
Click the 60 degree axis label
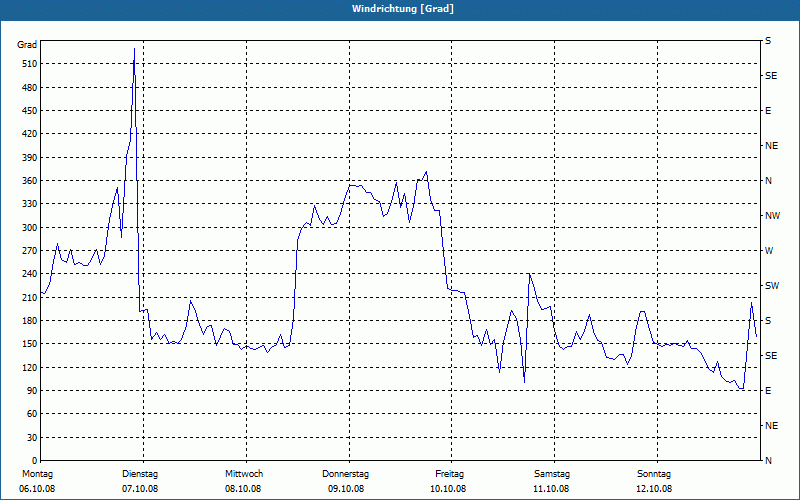point(32,414)
